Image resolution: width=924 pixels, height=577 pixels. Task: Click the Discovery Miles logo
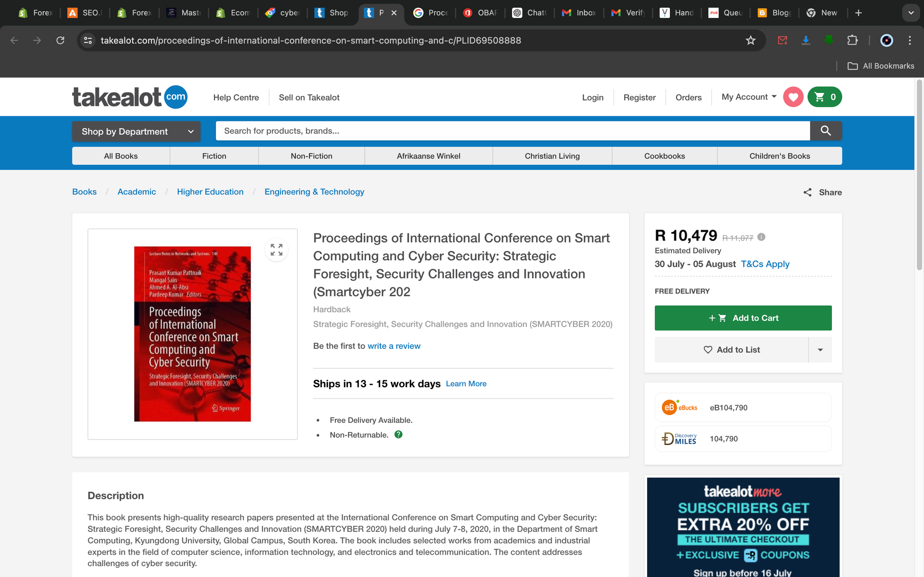pyautogui.click(x=679, y=438)
